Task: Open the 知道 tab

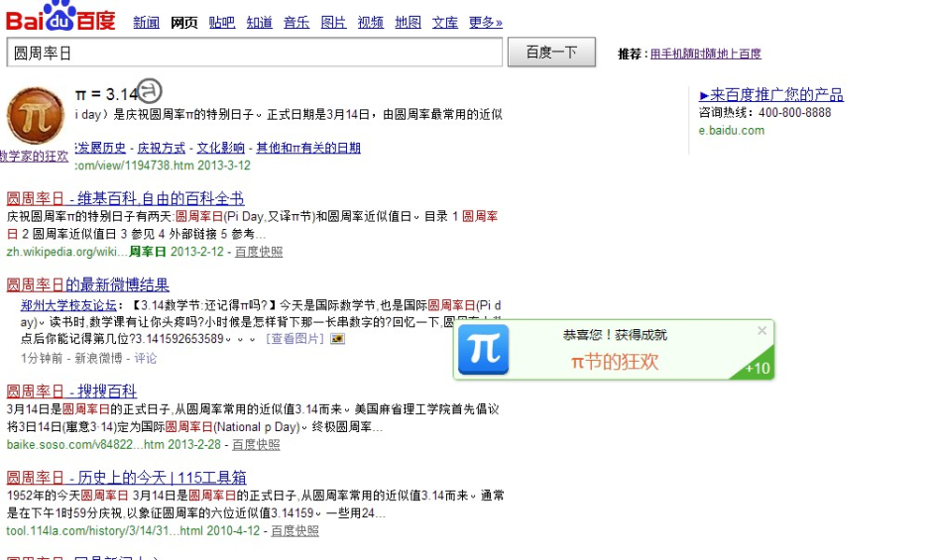Action: point(259,23)
